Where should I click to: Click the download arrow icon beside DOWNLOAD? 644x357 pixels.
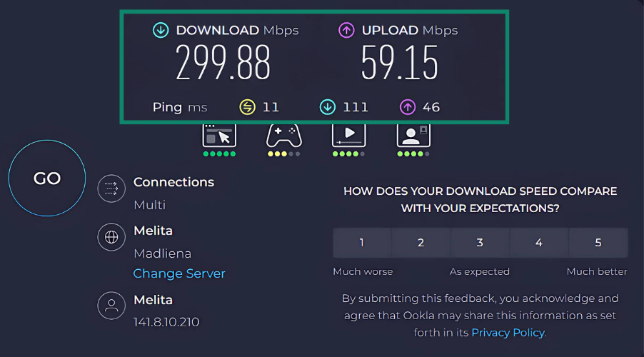coord(161,31)
